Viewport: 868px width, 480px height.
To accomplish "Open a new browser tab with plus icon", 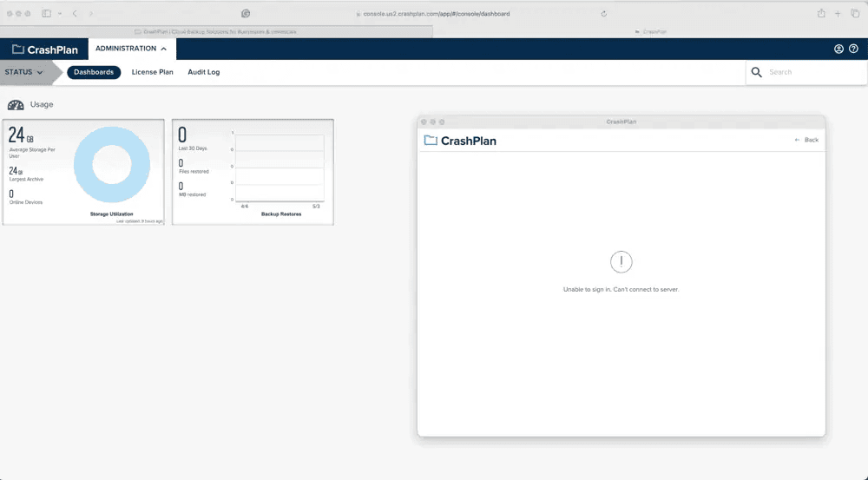I will [x=838, y=14].
